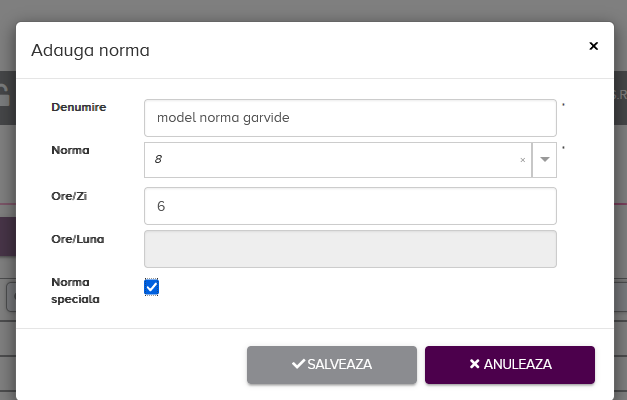Screen dimensions: 627x400
Task: Click the checkmark icon on SALVEAZA
Action: [x=298, y=364]
